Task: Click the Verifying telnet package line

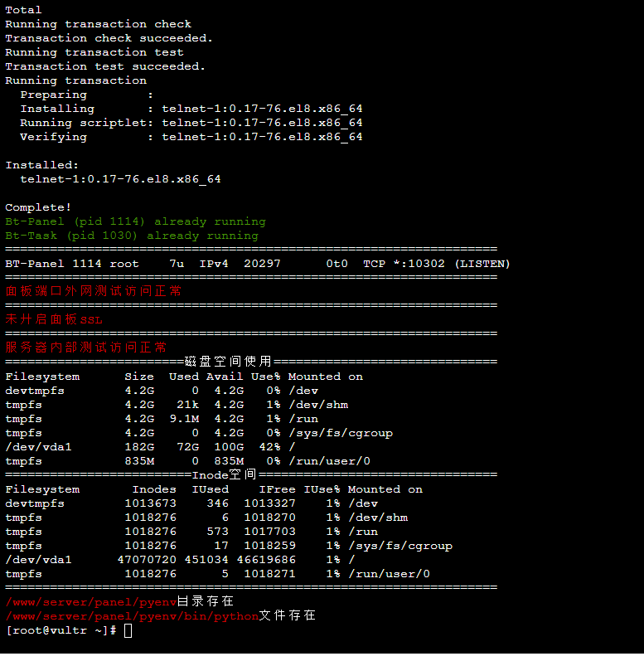Action: tap(191, 137)
